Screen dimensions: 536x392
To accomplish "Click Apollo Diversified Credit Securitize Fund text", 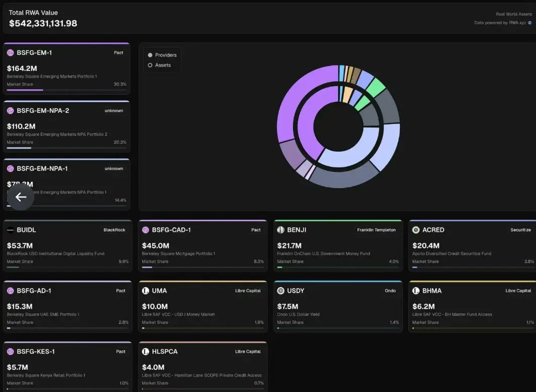I will tap(452, 254).
